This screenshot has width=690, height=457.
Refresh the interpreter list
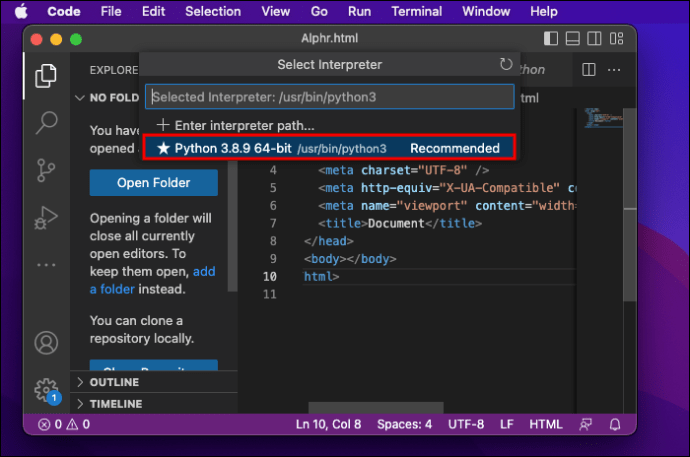coord(506,64)
